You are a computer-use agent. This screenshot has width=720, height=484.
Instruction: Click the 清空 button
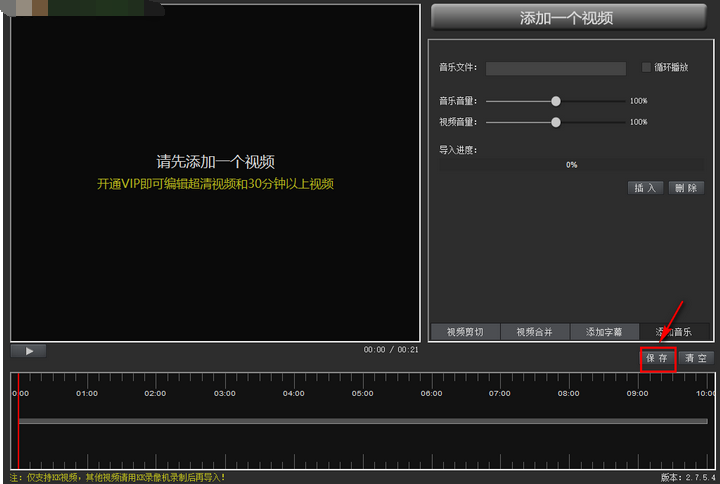click(x=696, y=358)
